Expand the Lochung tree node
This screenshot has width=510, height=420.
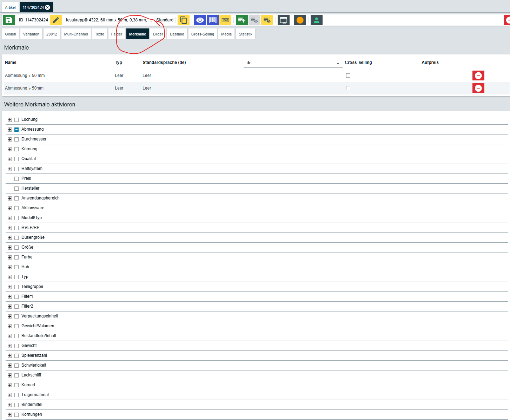(x=10, y=120)
